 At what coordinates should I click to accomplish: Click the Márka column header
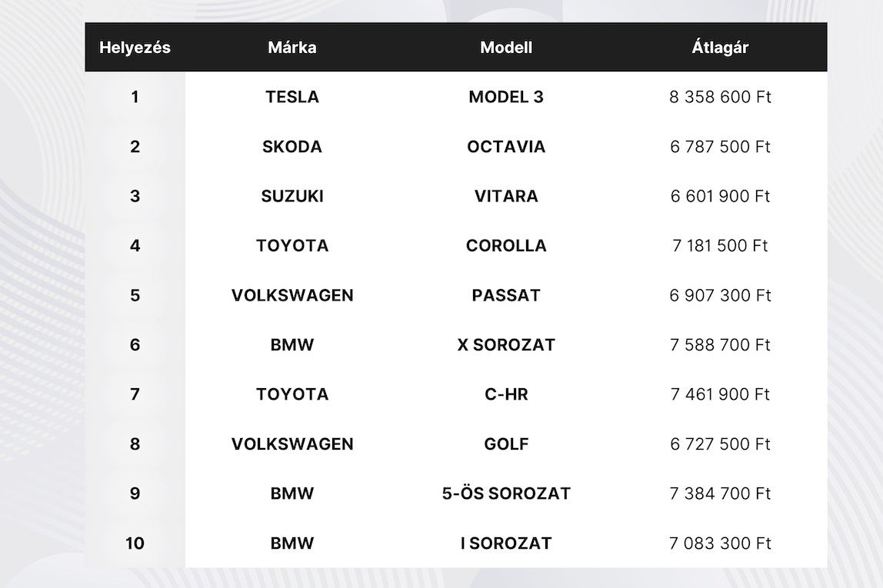[x=292, y=48]
